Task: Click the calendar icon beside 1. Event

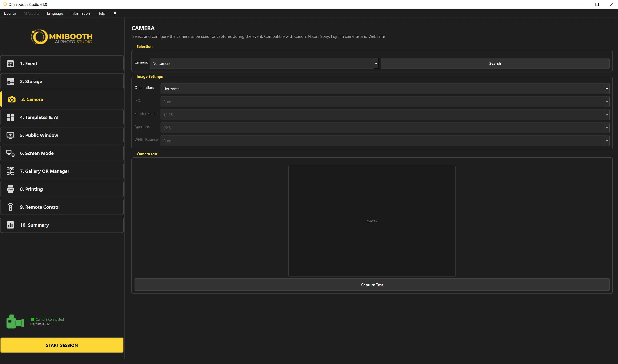Action: coord(10,63)
